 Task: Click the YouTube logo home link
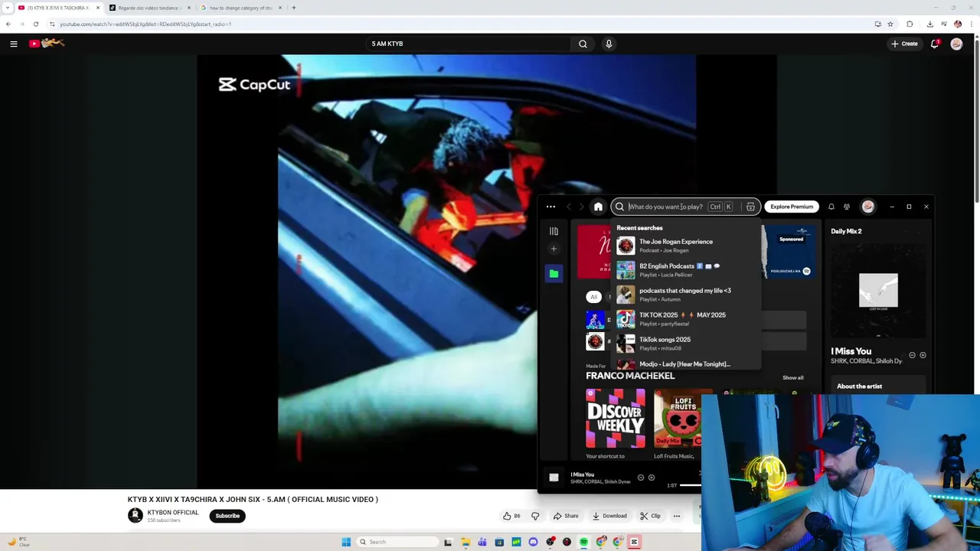tap(47, 44)
